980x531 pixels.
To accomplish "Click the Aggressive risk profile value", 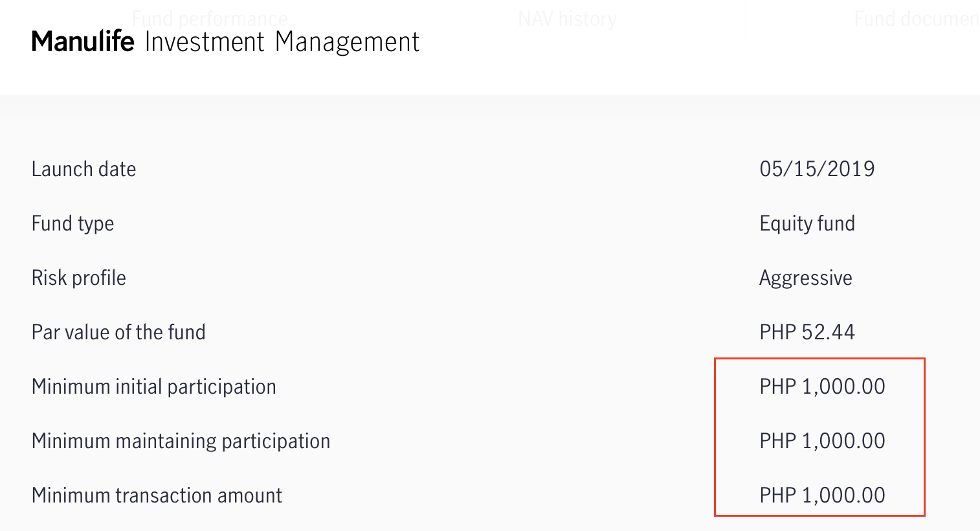I will (806, 278).
